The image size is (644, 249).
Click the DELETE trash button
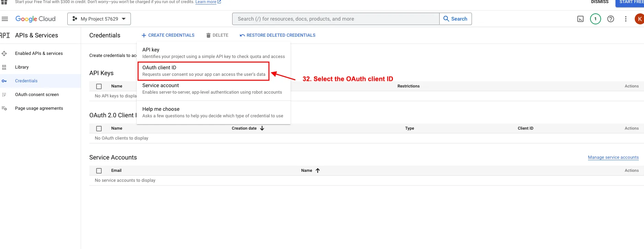(x=217, y=35)
